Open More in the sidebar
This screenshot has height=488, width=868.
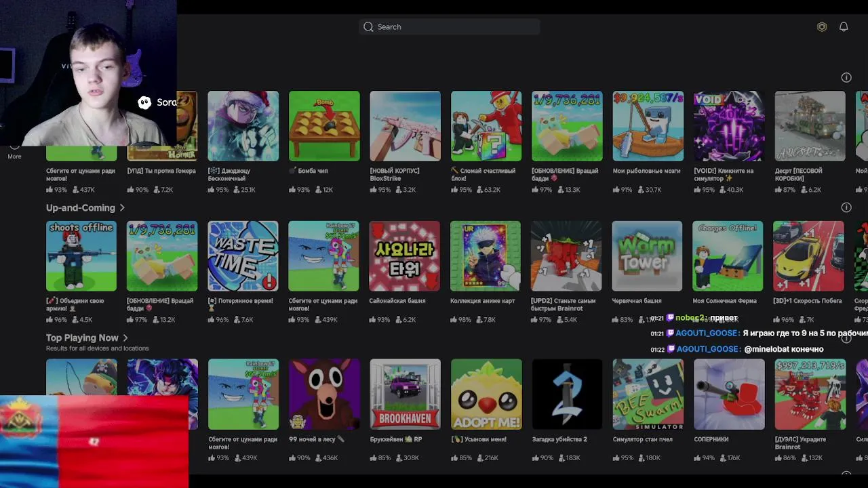click(x=14, y=156)
